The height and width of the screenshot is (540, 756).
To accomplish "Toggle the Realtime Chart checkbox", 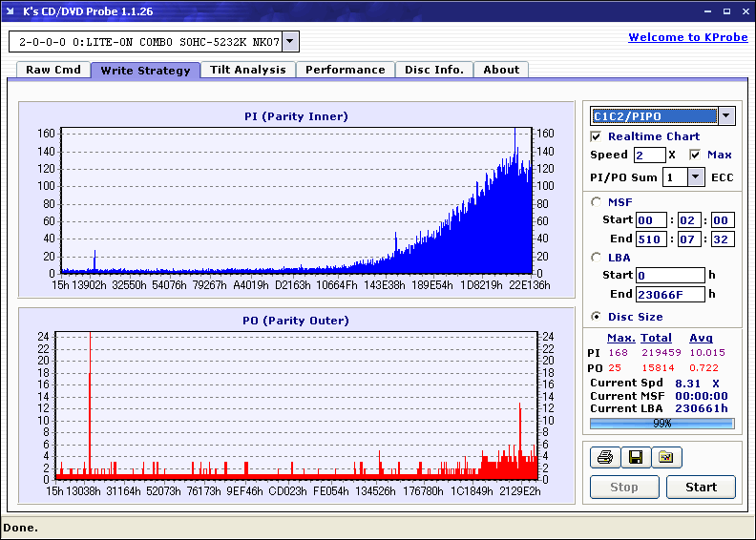I will point(596,136).
